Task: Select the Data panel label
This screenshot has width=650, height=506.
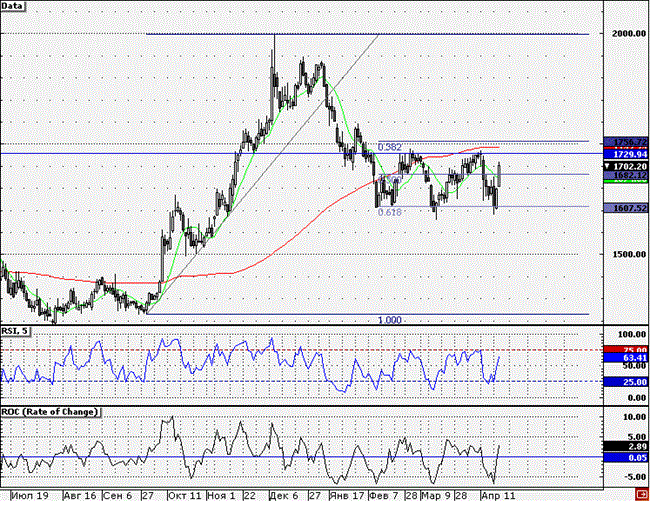Action: click(x=12, y=6)
